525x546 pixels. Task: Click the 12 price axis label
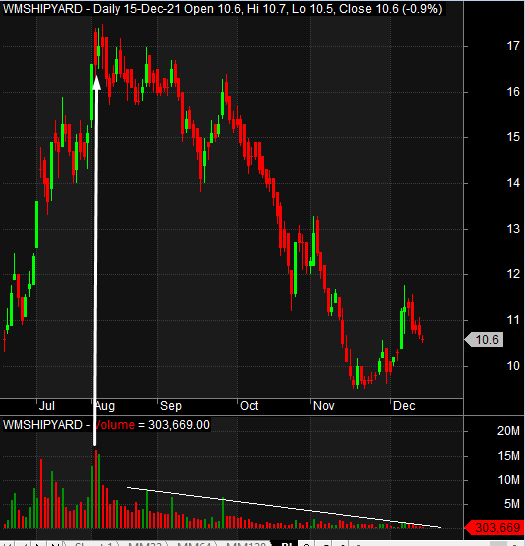(x=513, y=274)
